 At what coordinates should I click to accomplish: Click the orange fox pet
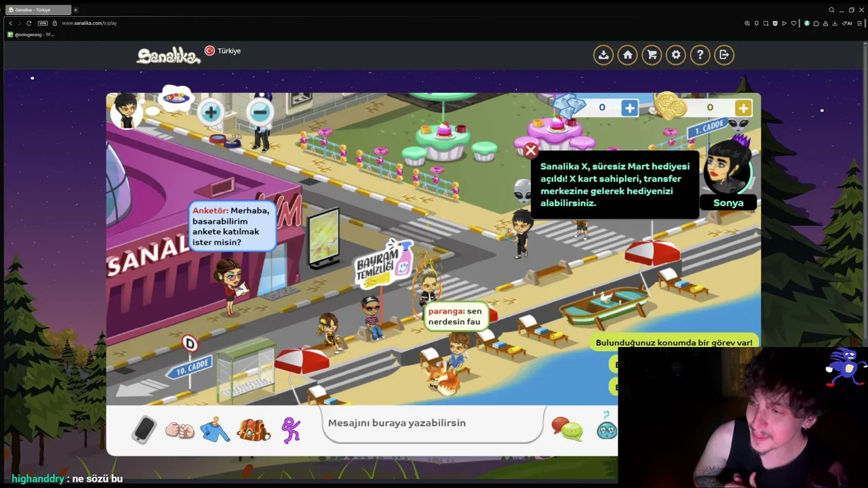click(x=443, y=379)
